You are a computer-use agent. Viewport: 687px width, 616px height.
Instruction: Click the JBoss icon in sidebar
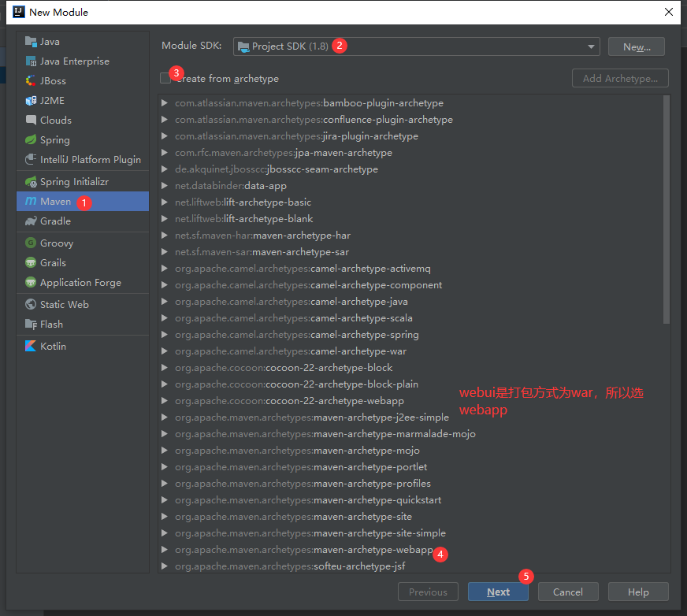[31, 81]
